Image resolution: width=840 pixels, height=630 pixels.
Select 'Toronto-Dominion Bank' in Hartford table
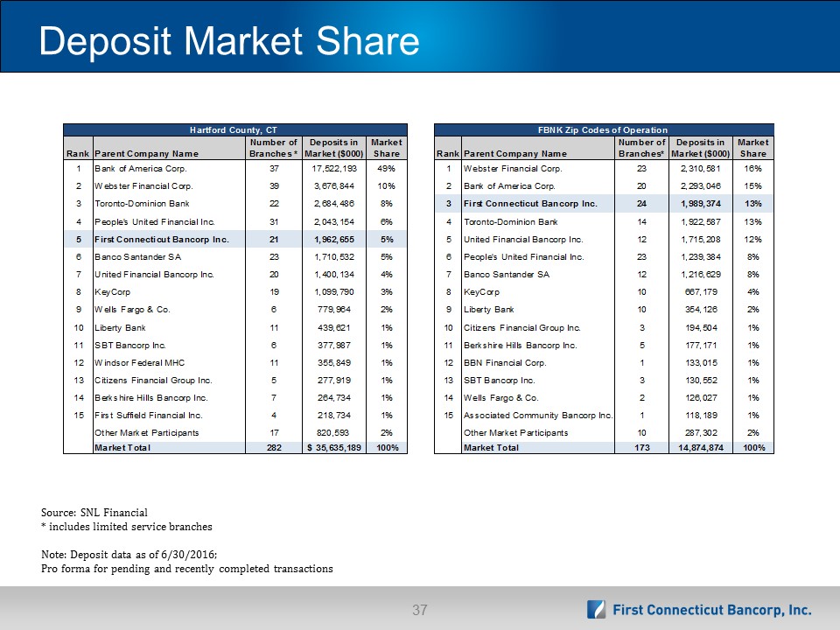pos(142,204)
